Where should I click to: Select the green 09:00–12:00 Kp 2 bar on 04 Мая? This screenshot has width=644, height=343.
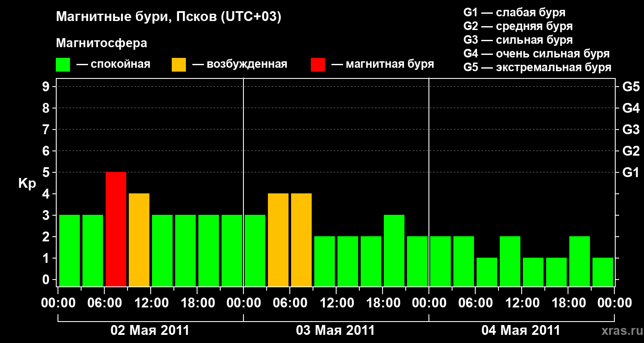(510, 262)
